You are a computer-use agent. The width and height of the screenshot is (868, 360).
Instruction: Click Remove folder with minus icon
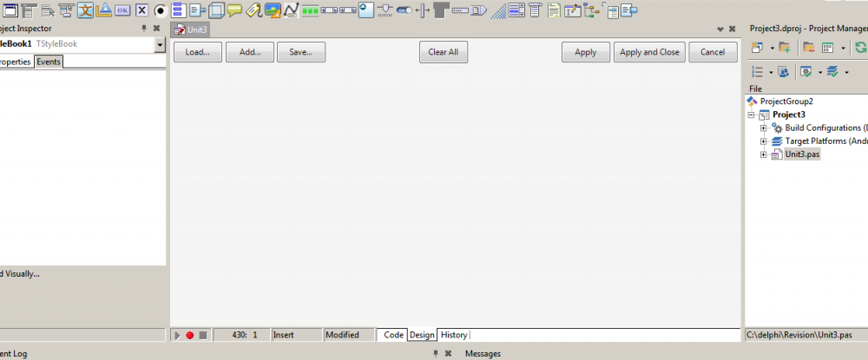pyautogui.click(x=809, y=48)
